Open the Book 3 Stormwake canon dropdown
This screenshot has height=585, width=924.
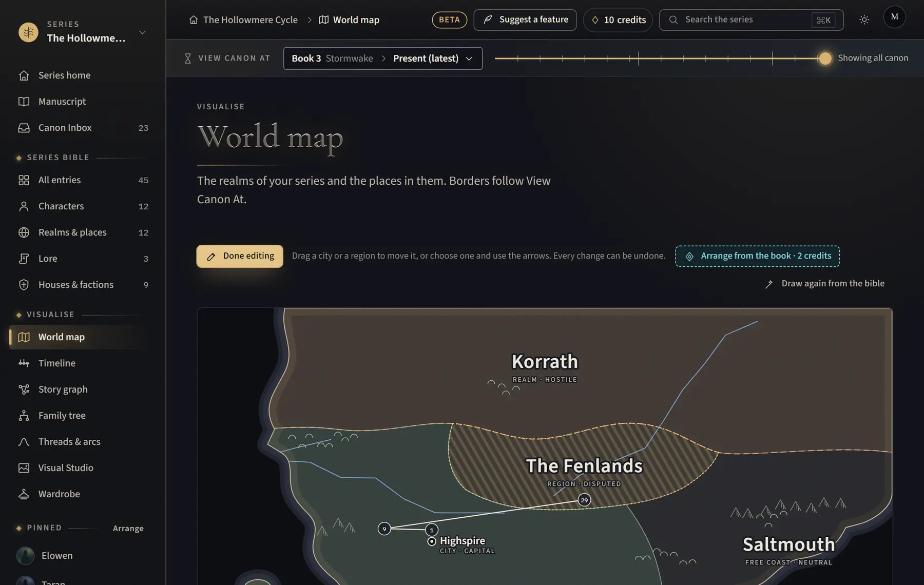tap(383, 59)
